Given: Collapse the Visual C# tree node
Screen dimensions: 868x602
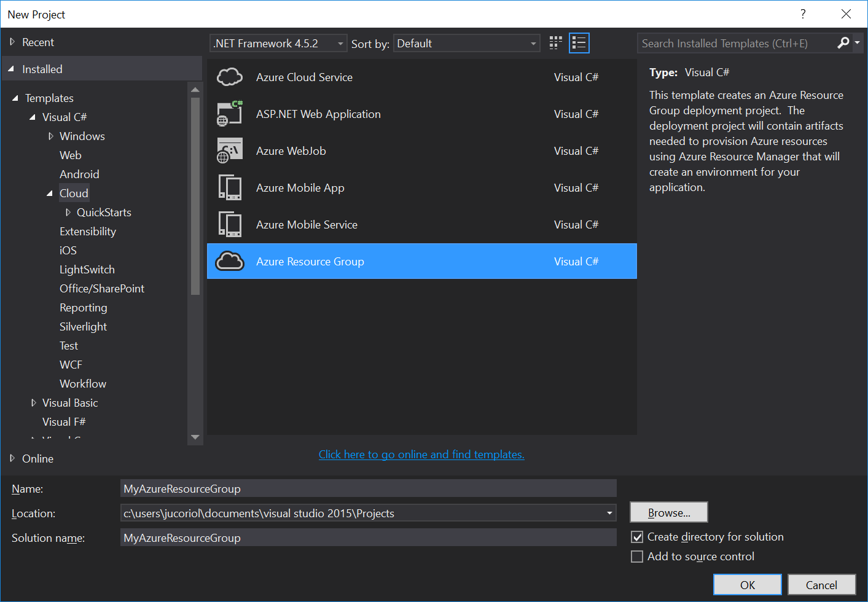Looking at the screenshot, I should [x=33, y=117].
